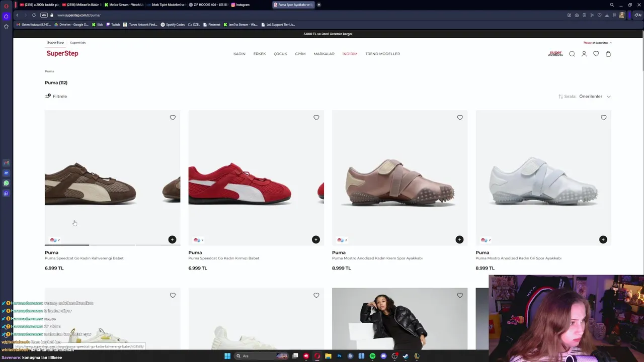The image size is (644, 362).
Task: Open Spotify from the taskbar
Action: (x=372, y=356)
